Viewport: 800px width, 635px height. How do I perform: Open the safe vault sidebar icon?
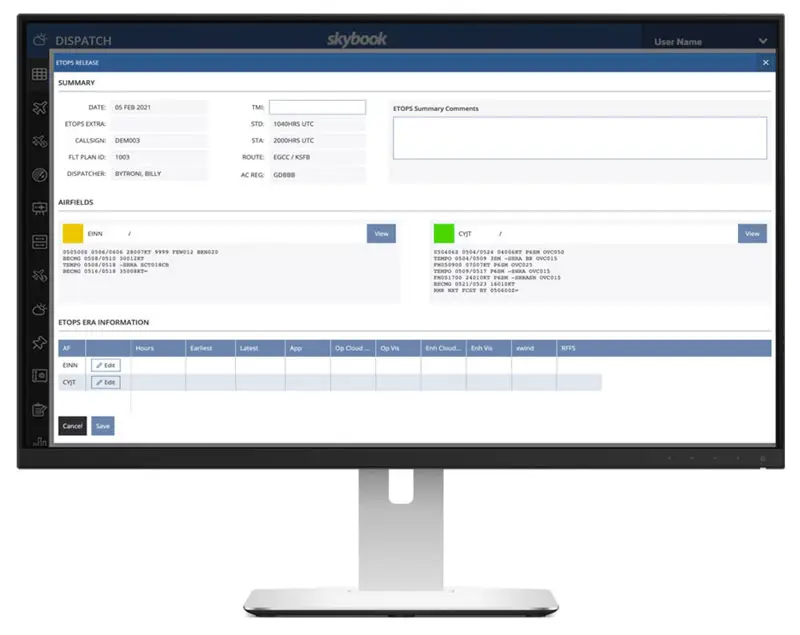(40, 376)
